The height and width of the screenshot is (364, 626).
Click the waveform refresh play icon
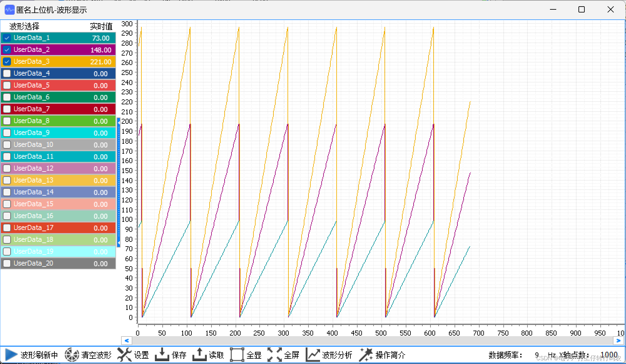point(11,355)
